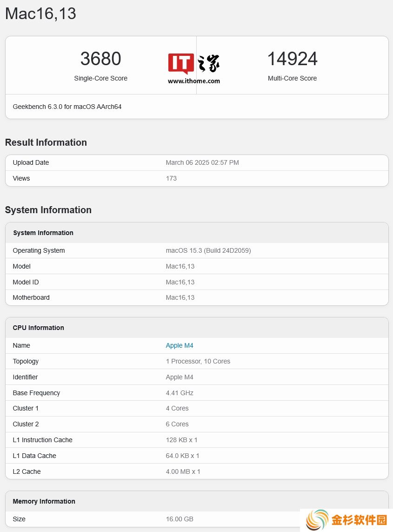Click the L1 Instruction Cache label
Viewport: 393px width, 532px height.
(42, 440)
